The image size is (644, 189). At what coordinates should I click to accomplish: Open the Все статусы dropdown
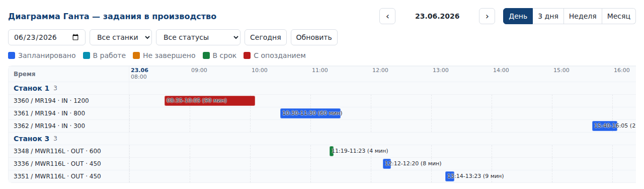tap(198, 37)
